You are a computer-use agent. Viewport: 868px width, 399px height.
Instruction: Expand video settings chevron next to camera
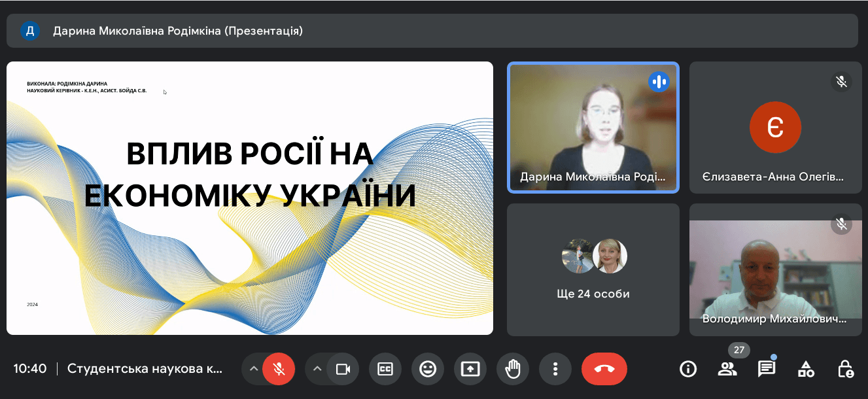click(x=317, y=369)
